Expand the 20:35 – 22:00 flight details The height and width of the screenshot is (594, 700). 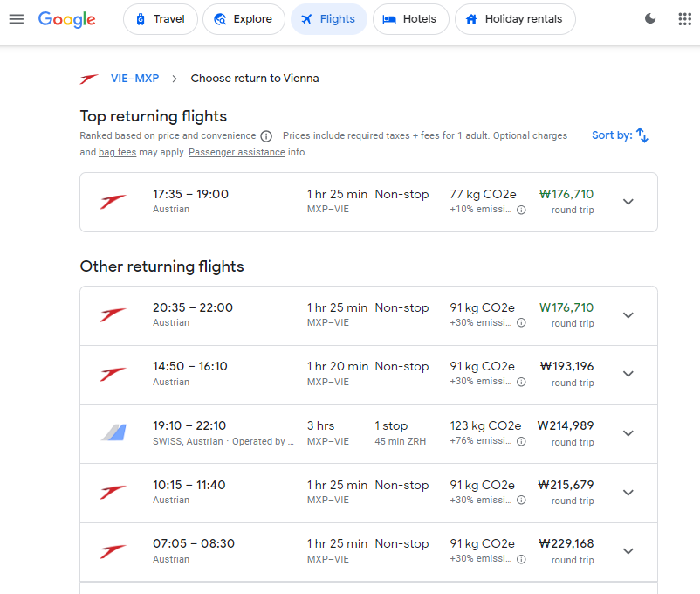click(x=628, y=315)
